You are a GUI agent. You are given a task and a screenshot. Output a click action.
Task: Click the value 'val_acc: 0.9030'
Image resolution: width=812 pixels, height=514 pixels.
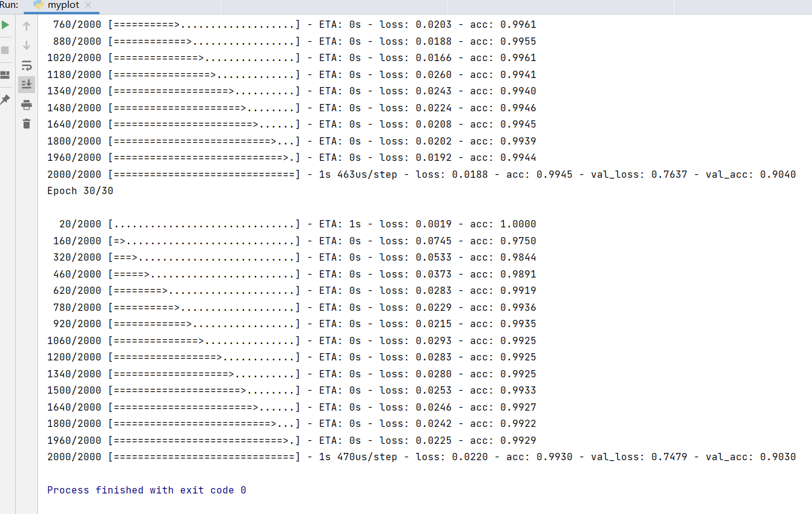click(x=751, y=457)
